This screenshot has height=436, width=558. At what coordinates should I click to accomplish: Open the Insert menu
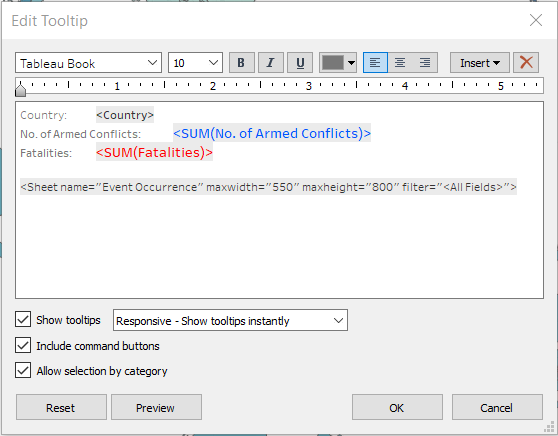480,63
